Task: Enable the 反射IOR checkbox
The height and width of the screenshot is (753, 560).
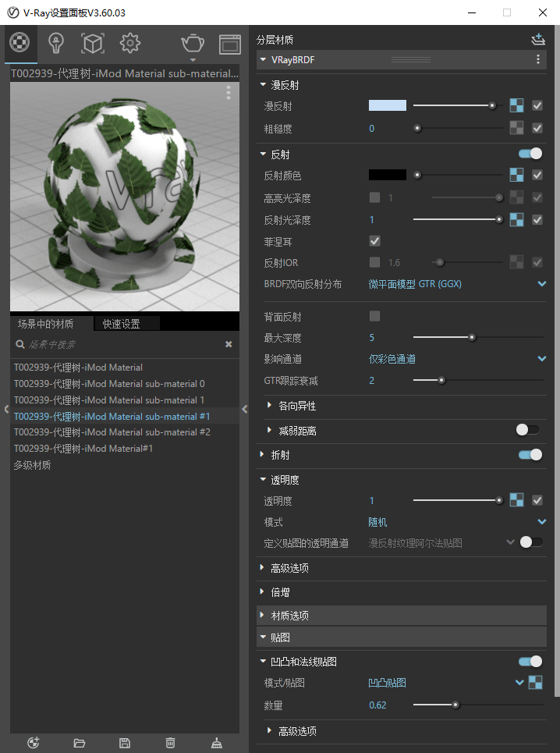Action: click(x=375, y=262)
